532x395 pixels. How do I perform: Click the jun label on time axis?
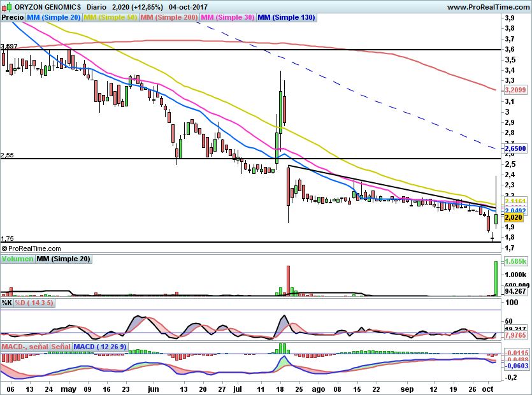pos(154,389)
